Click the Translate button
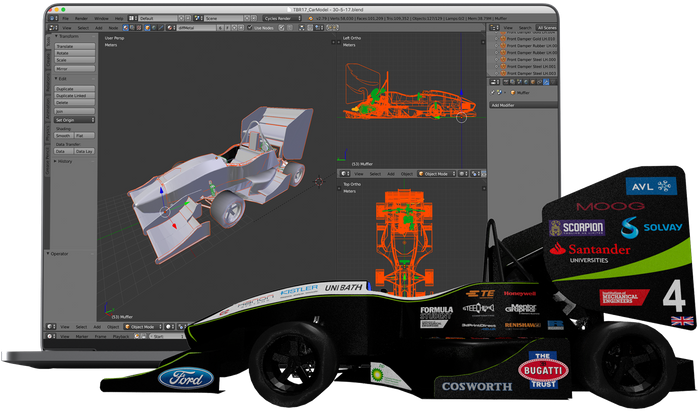 [x=75, y=46]
